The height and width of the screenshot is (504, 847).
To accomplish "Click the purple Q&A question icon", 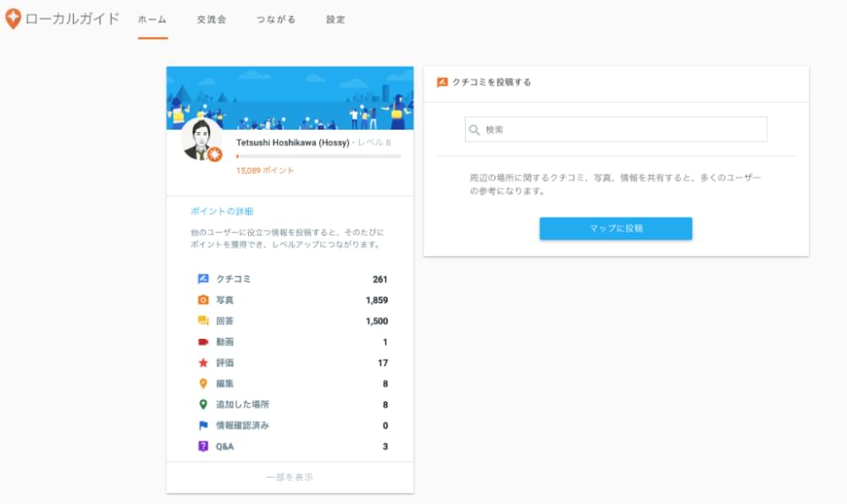I will (x=203, y=446).
